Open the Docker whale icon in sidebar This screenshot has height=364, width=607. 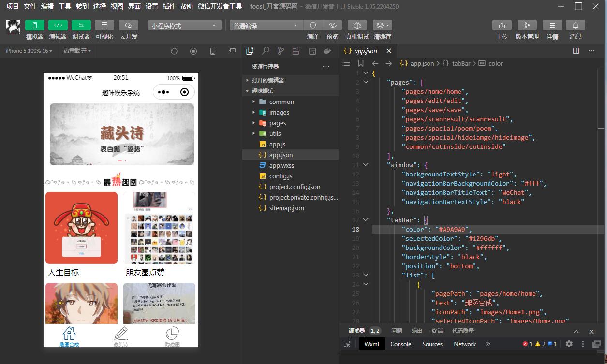[327, 51]
